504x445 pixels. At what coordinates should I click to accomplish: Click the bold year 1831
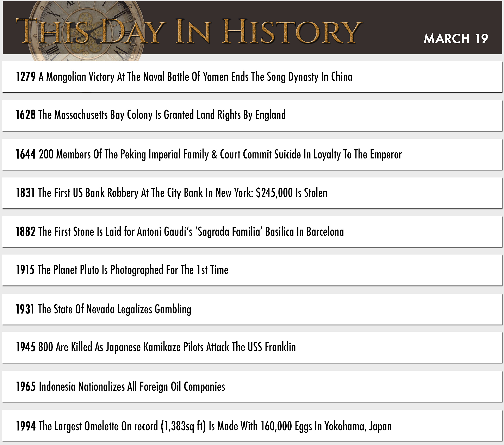[25, 193]
